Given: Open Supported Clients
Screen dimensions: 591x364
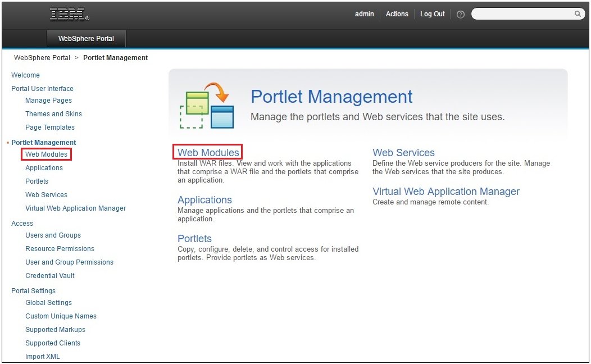Looking at the screenshot, I should coord(53,343).
